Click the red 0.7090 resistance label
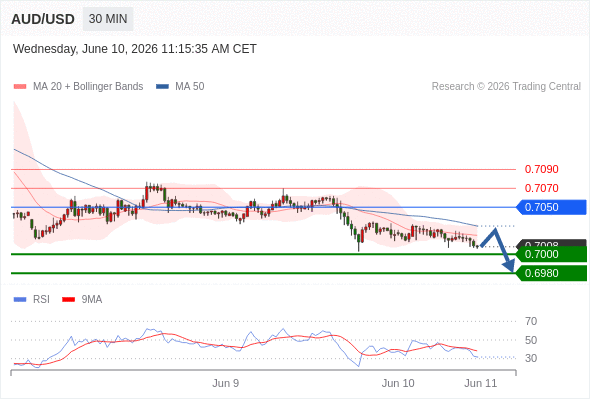Viewport: 590px width, 400px height. [541, 169]
